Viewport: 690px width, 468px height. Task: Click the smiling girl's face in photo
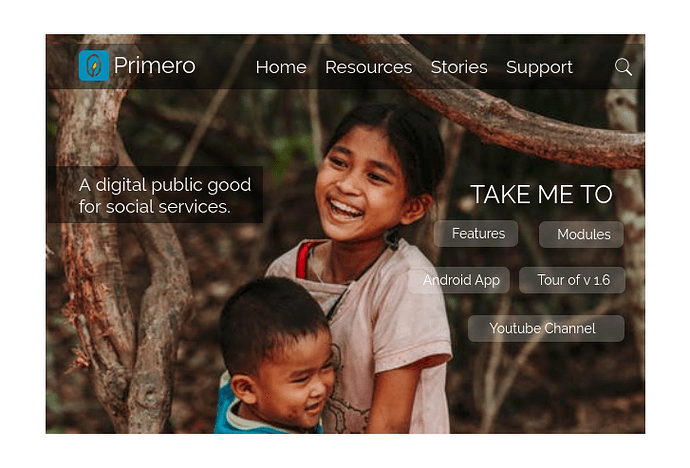click(359, 183)
